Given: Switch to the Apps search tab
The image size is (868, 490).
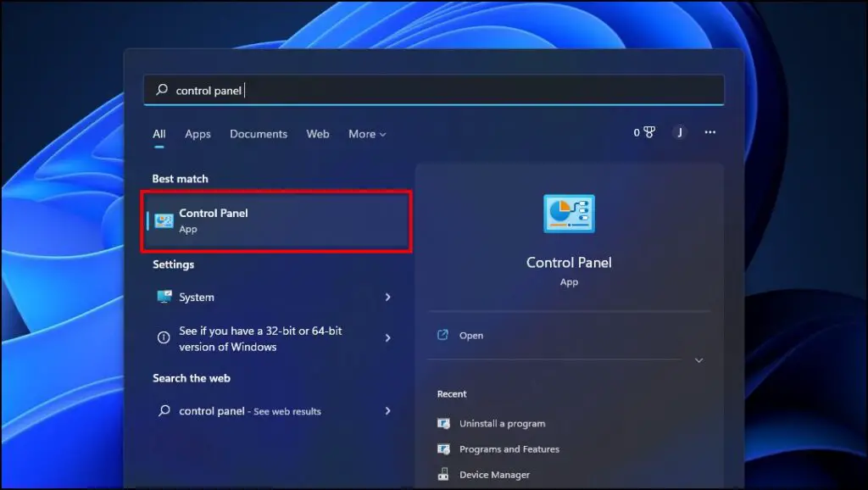Looking at the screenshot, I should pos(198,134).
